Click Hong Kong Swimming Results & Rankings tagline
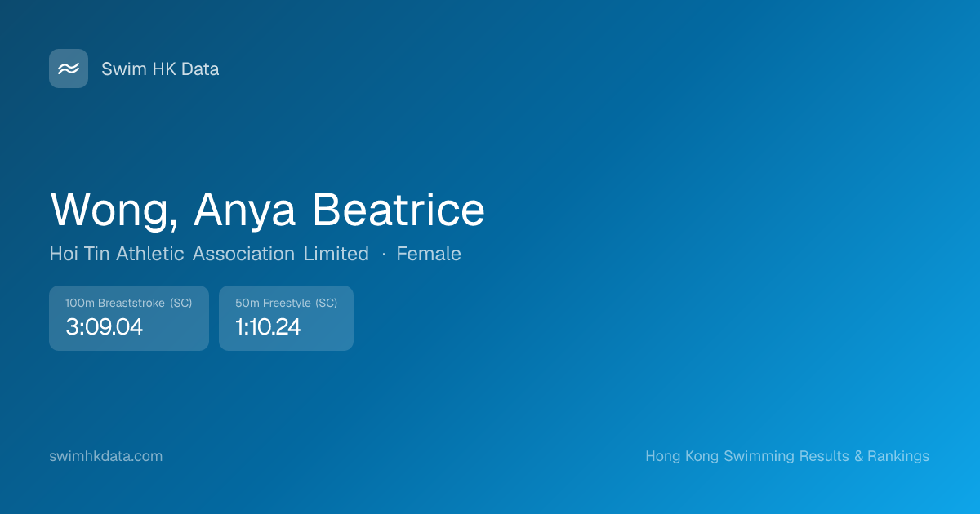The image size is (980, 514). [x=787, y=456]
